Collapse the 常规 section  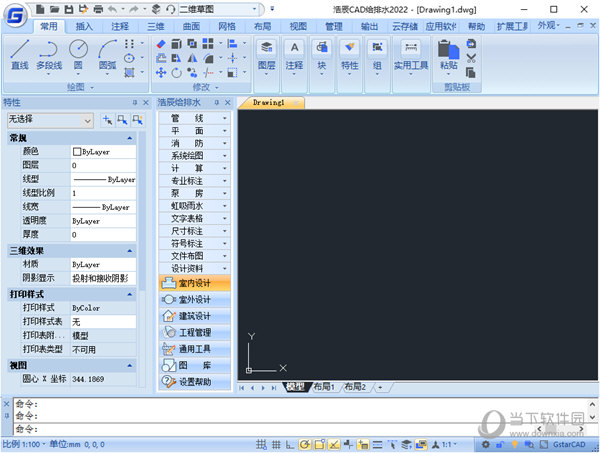point(129,138)
